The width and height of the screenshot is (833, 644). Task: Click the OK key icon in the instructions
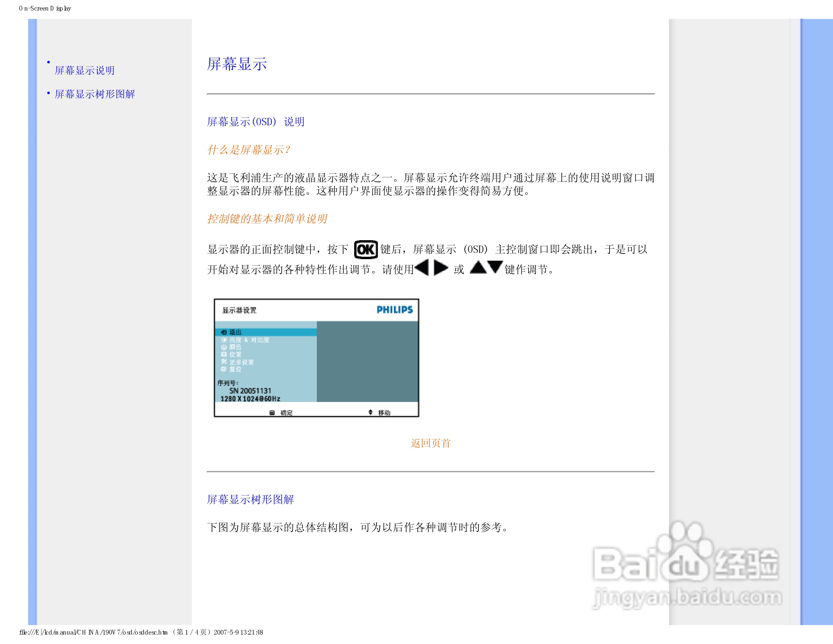[x=366, y=249]
